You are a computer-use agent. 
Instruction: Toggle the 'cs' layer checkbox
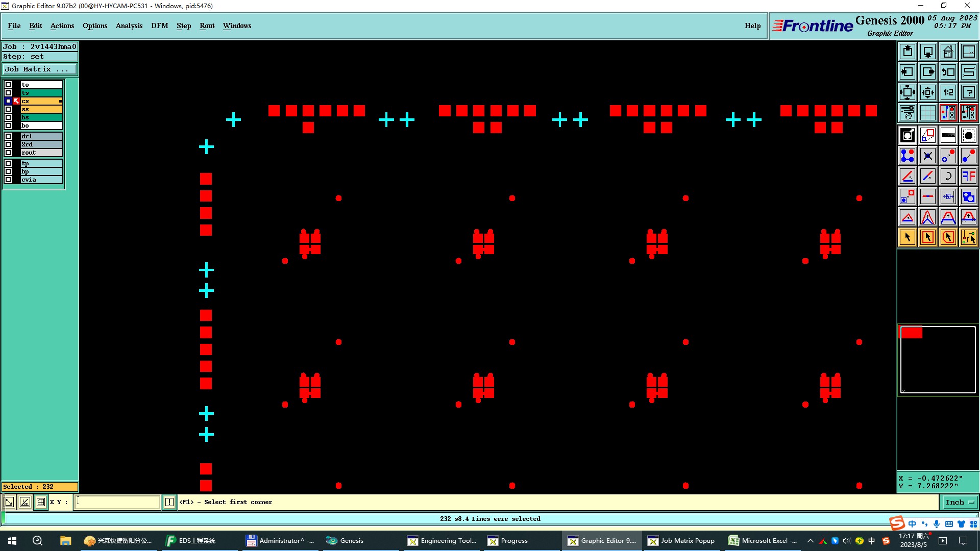click(x=8, y=101)
